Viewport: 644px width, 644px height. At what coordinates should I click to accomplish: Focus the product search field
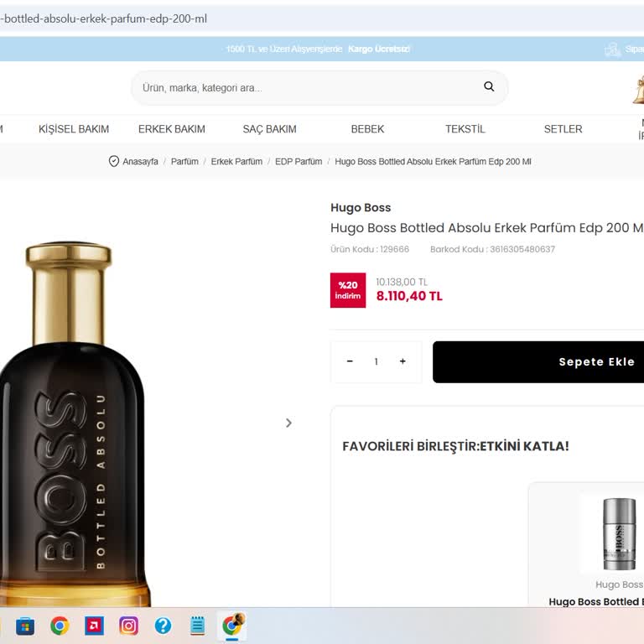319,87
